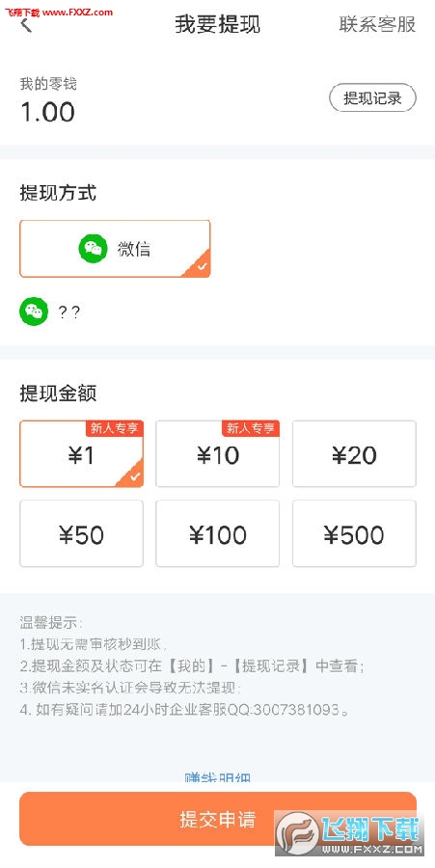
Task: Open the 赚钱明细 earnings details link
Action: click(x=218, y=777)
